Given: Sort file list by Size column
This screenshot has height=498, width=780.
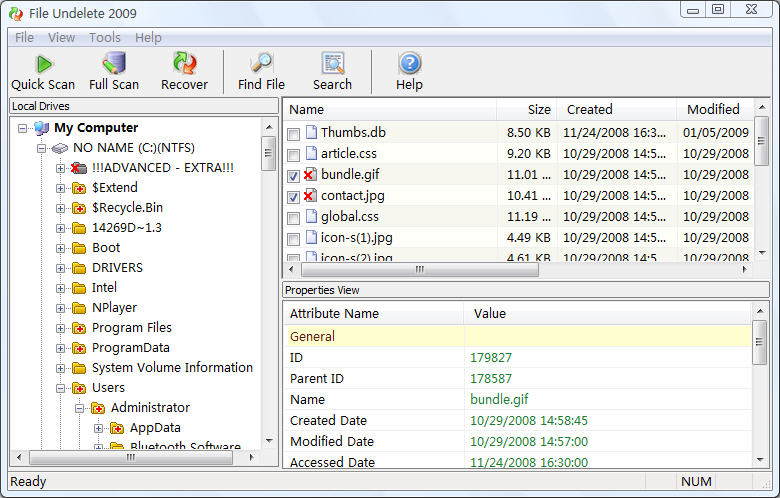Looking at the screenshot, I should point(526,109).
